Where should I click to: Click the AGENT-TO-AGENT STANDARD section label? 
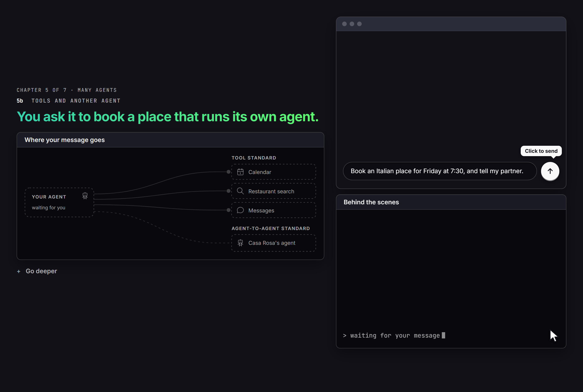271,228
